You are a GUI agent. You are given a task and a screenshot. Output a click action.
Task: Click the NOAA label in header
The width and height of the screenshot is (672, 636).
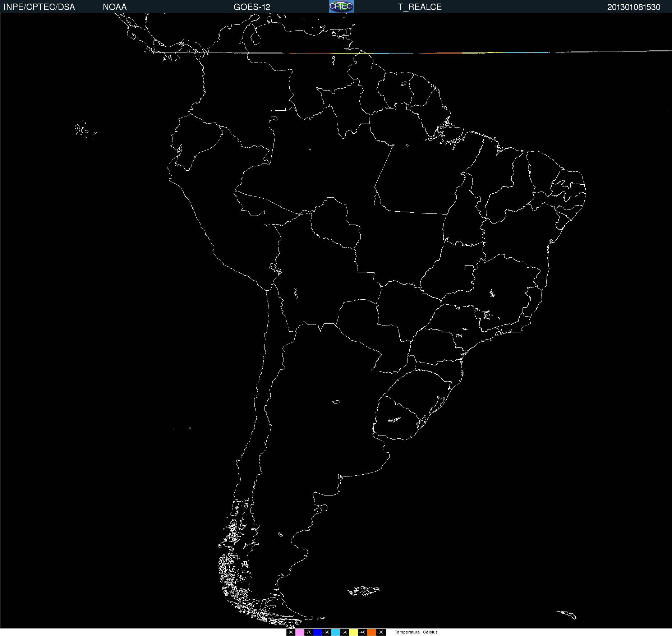[x=115, y=7]
